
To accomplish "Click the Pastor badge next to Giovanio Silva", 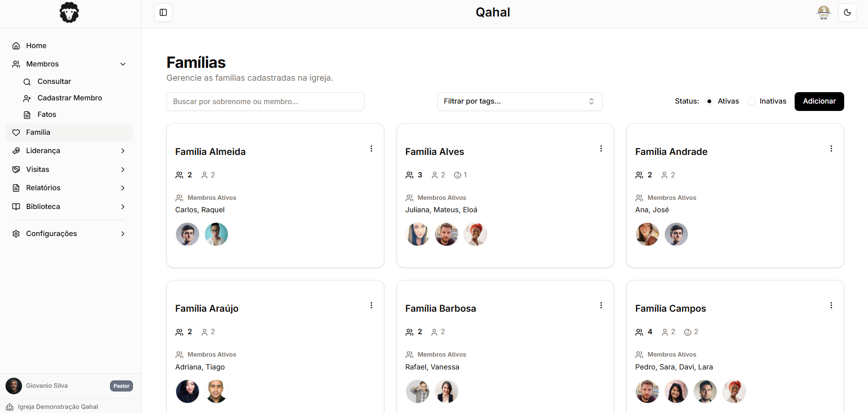I will pos(121,386).
